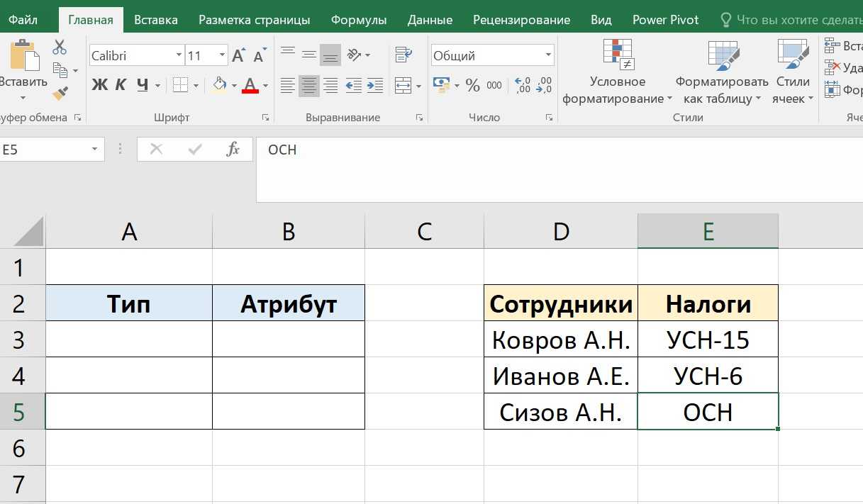Click the Что вы хотите сделать search box
Screen dimensions: 863x504
click(791, 20)
